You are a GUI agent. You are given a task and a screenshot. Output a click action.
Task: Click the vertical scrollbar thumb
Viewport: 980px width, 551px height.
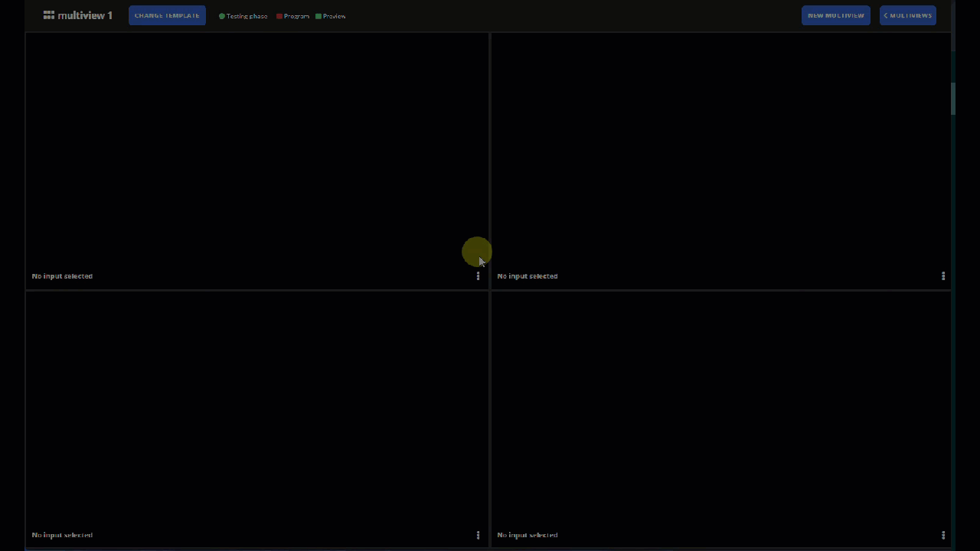tap(953, 99)
